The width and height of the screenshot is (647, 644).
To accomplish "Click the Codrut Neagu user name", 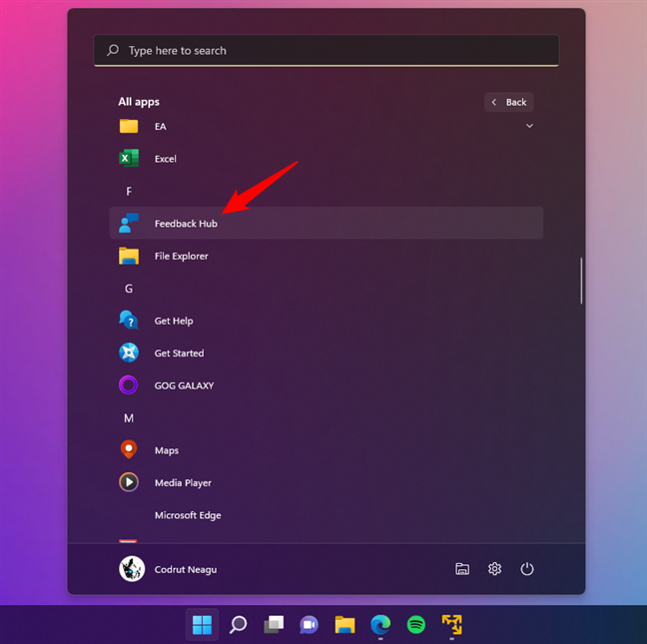I will tap(186, 570).
